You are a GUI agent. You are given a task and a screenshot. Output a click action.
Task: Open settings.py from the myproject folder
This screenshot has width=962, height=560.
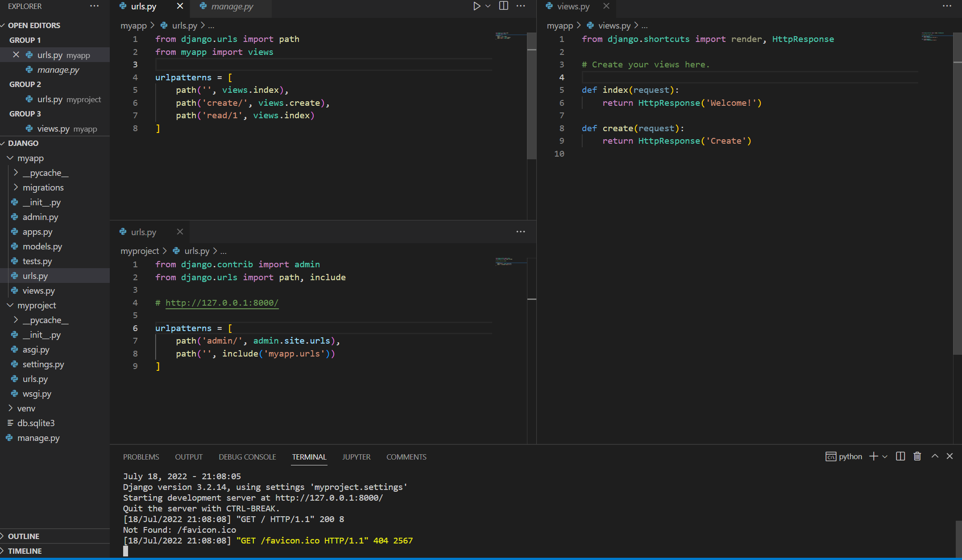43,364
